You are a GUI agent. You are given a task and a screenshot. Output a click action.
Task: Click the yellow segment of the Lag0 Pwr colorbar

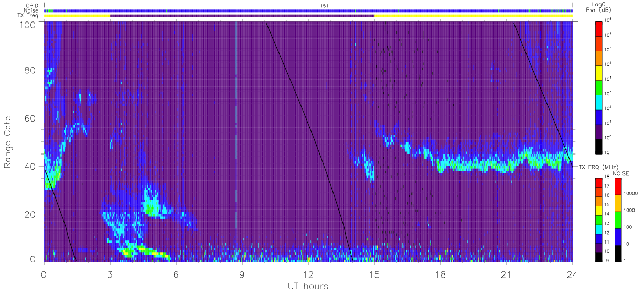(x=599, y=72)
